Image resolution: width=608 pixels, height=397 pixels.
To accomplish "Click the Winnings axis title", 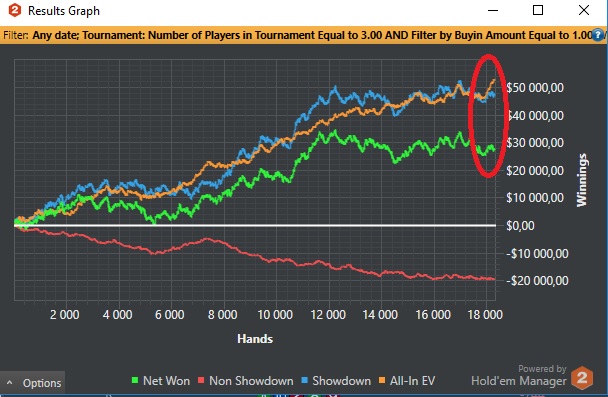I will 582,180.
